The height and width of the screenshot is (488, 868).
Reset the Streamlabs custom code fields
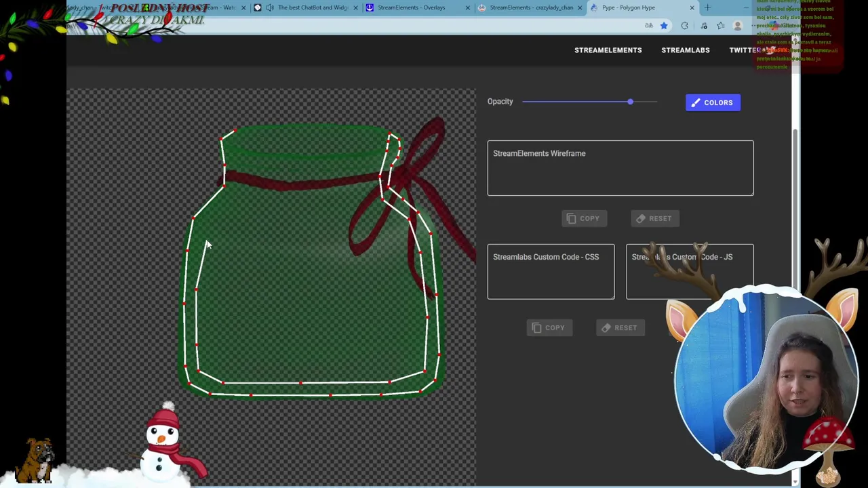point(619,327)
